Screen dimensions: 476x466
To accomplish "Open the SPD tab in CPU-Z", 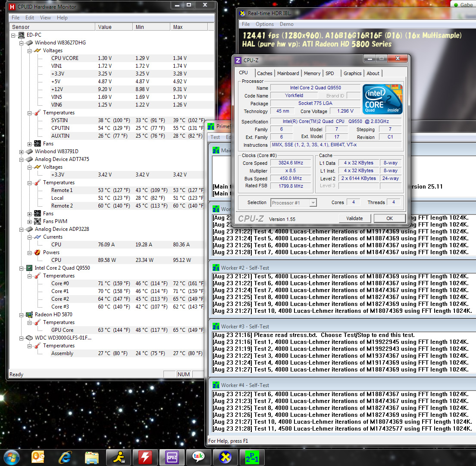I will (330, 73).
